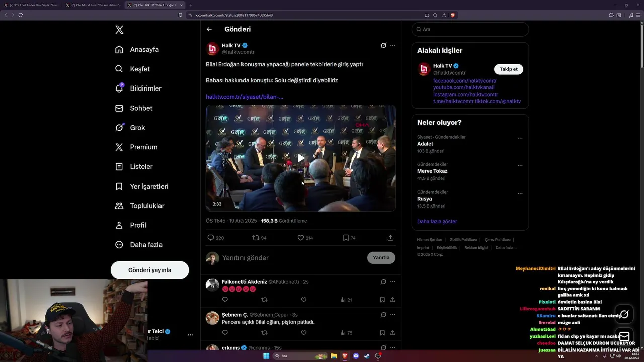The height and width of the screenshot is (362, 644).
Task: Open more options on Halk TV post
Action: [393, 45]
